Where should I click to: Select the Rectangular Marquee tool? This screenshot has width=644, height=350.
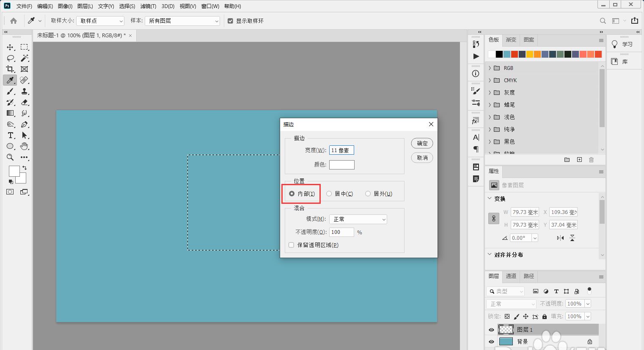pos(25,47)
